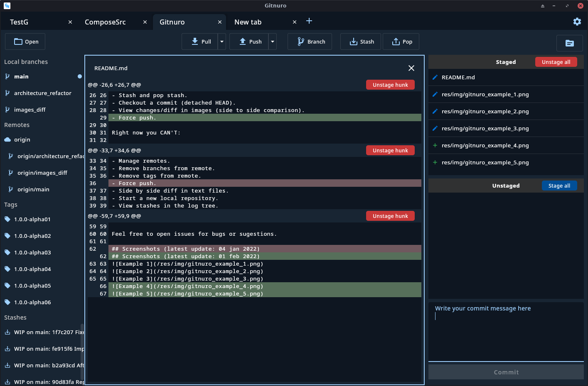The height and width of the screenshot is (386, 588).
Task: Click the Gitnuro app icon in title bar
Action: click(7, 6)
